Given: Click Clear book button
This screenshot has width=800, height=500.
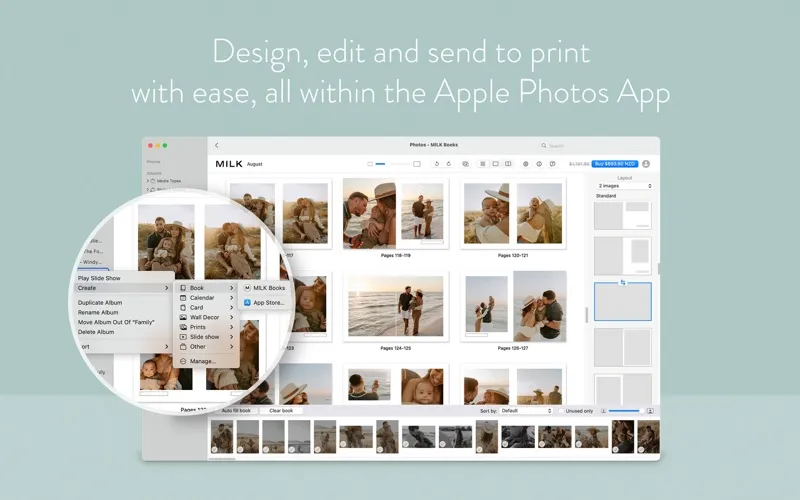Looking at the screenshot, I should coord(281,410).
